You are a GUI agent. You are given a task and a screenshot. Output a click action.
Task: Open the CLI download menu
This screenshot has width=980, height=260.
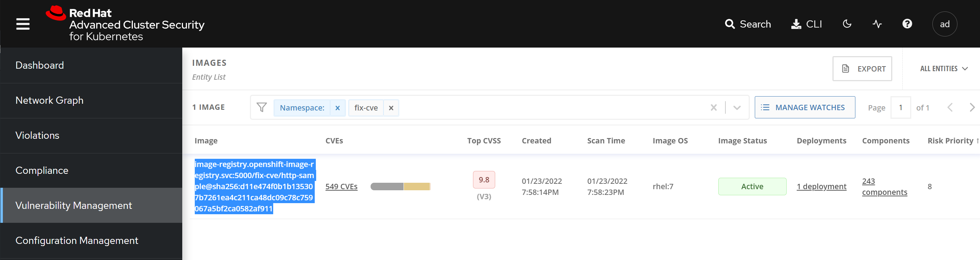(x=806, y=24)
